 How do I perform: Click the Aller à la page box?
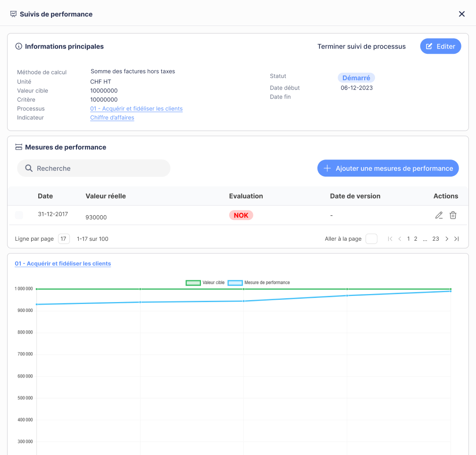[x=371, y=239]
